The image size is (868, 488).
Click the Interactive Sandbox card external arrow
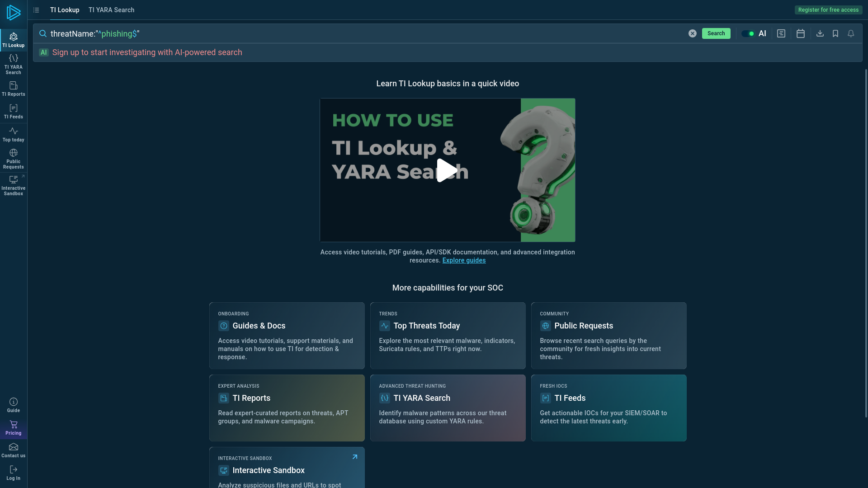tap(355, 457)
